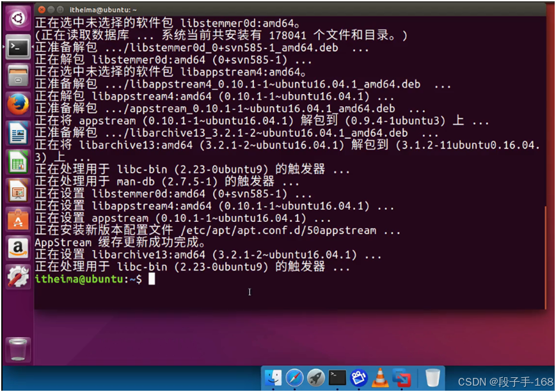Open Launchpad rocket icon in dock
Screen dimensions: 556x392
[x=315, y=378]
